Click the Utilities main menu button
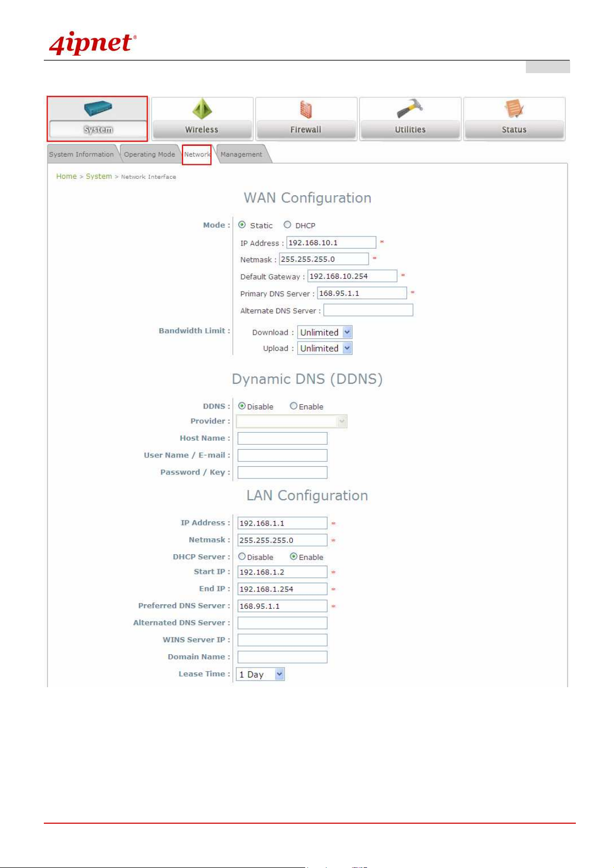The image size is (614, 868). point(410,129)
